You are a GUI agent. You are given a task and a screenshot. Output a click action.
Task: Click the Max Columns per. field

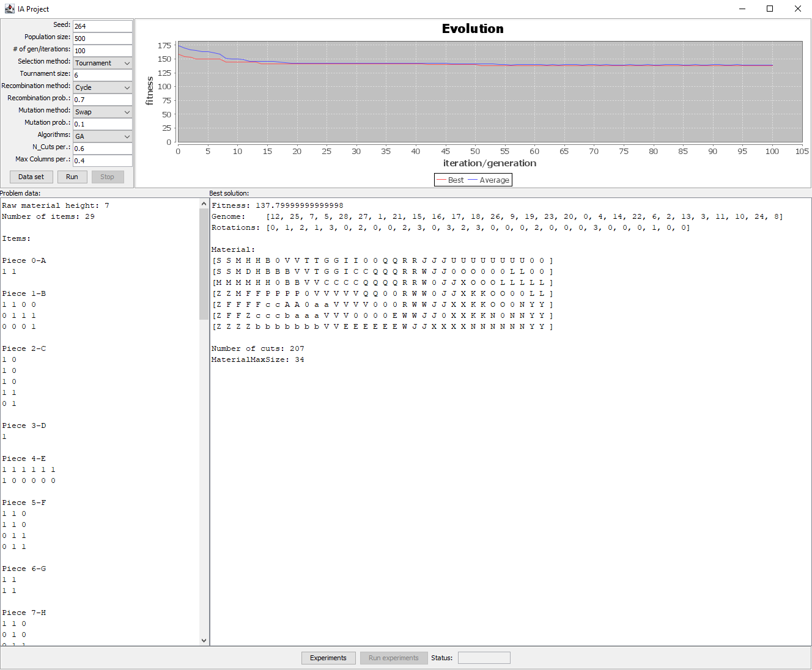tap(103, 160)
